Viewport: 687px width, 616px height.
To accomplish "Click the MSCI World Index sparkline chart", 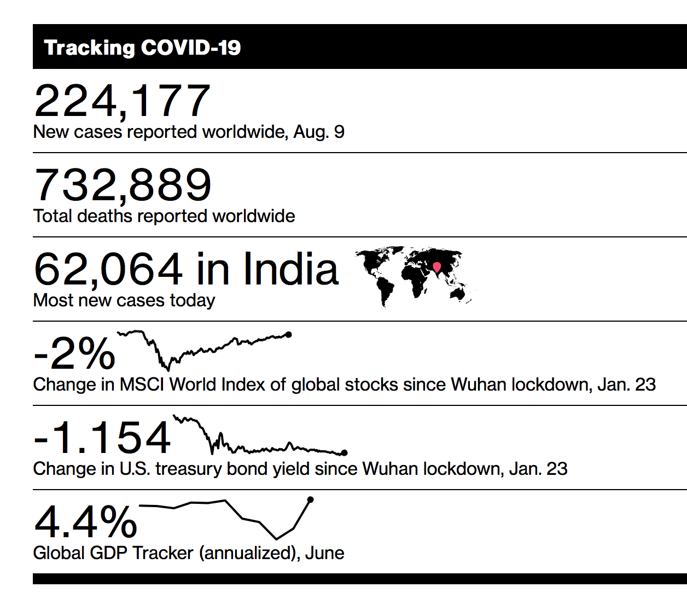I will pos(205,350).
